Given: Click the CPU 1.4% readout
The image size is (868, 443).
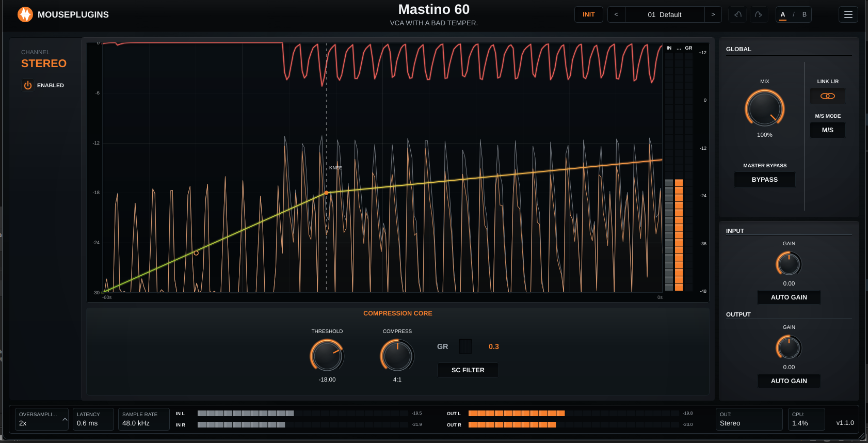Looking at the screenshot, I should [x=807, y=419].
